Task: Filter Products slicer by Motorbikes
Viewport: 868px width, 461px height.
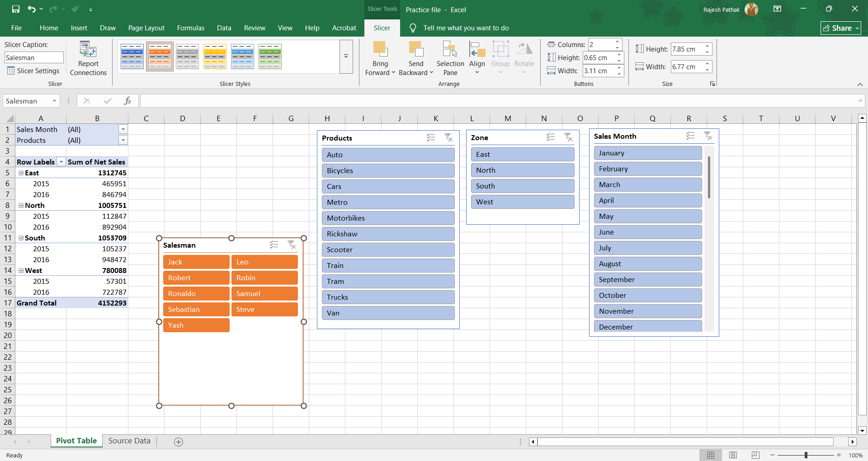Action: [x=388, y=218]
